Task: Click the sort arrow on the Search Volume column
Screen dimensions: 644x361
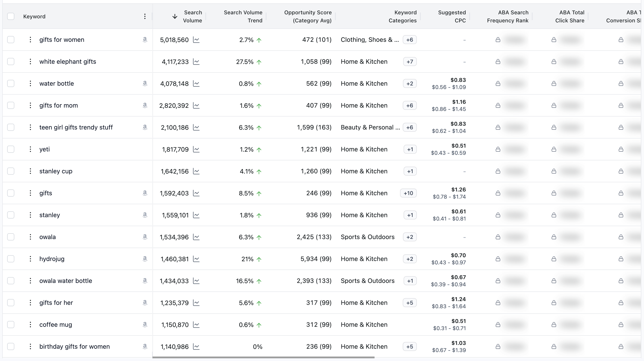Action: (x=175, y=16)
